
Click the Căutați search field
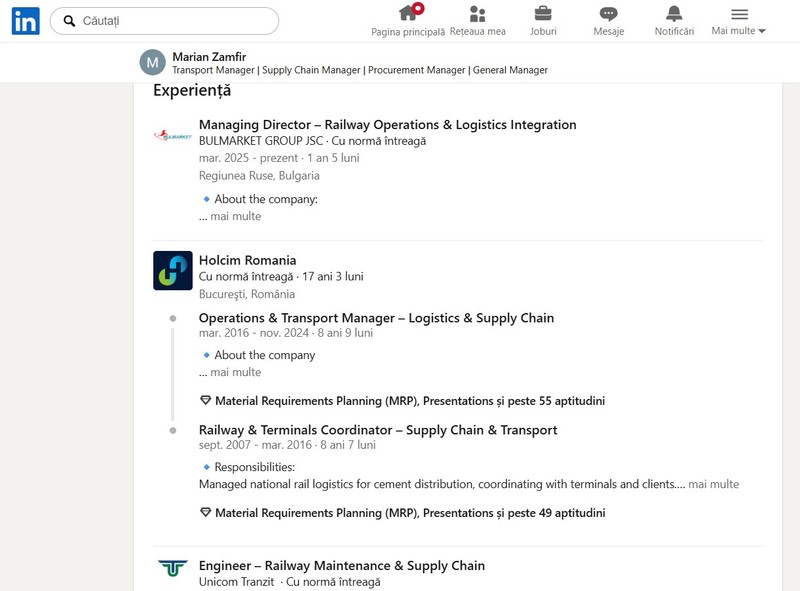[x=164, y=21]
